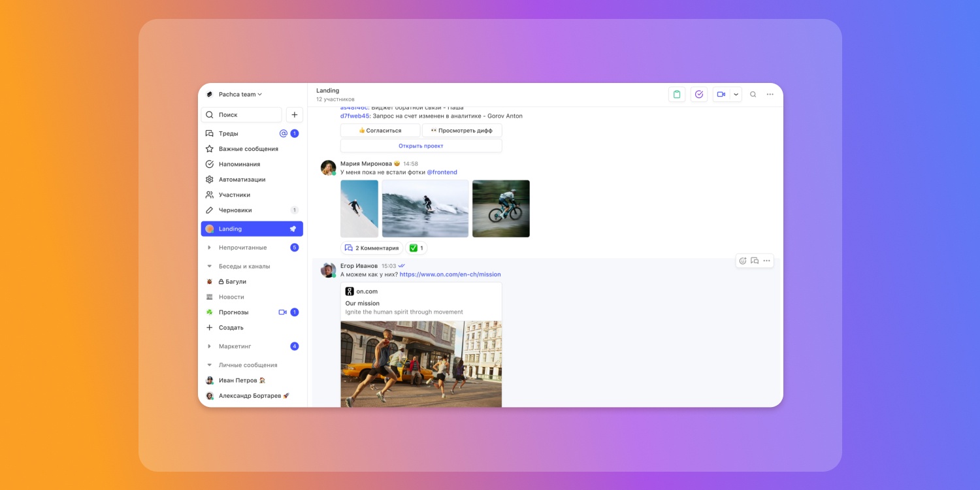Open the three-dots menu in chat header
Screen dimensions: 980x490
click(770, 95)
